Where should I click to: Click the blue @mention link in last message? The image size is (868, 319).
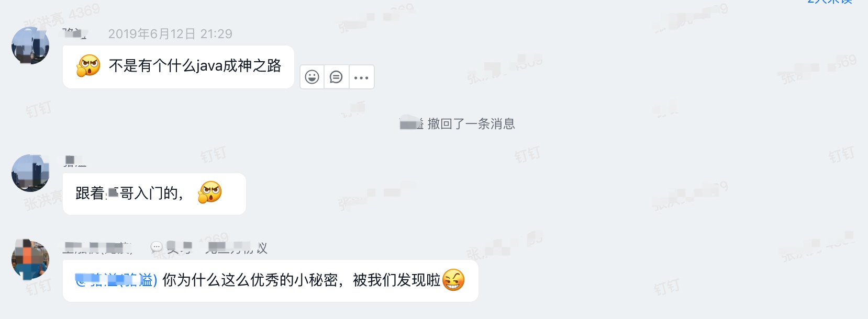116,280
